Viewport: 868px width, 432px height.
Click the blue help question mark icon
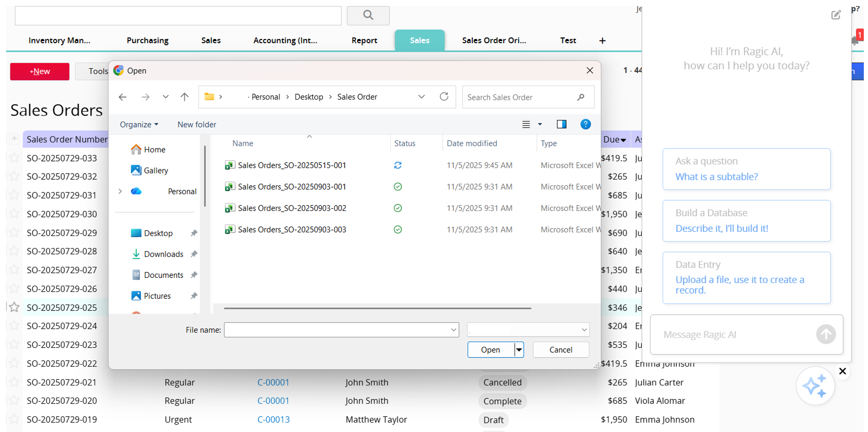coord(585,124)
